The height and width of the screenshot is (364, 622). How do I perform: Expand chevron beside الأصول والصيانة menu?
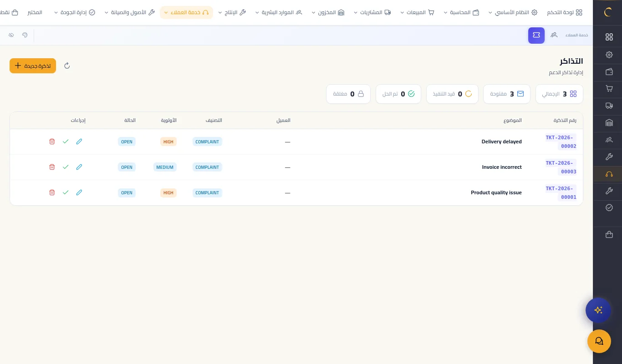pos(106,13)
